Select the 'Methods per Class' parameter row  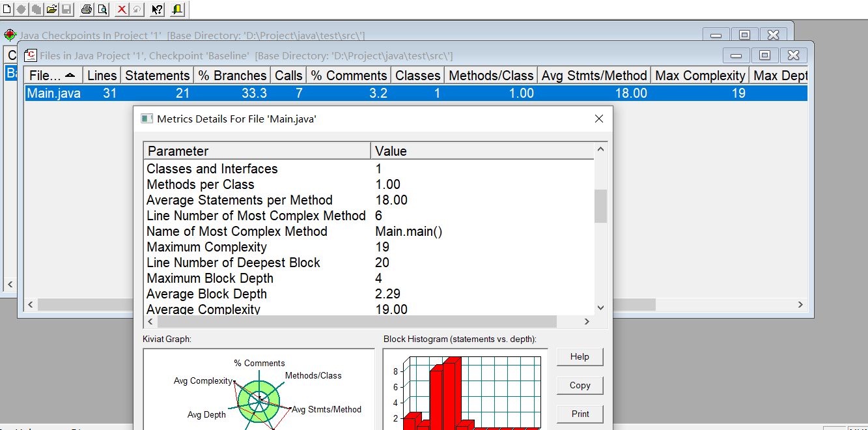tap(369, 184)
